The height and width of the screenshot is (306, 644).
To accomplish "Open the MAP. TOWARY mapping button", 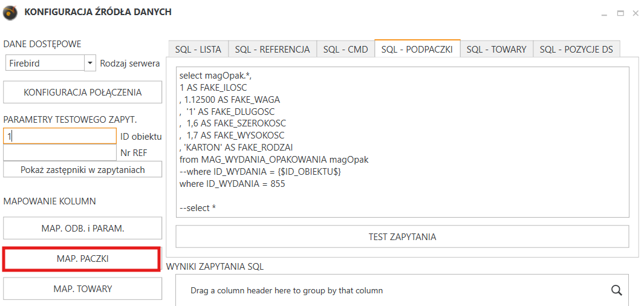I will (x=83, y=288).
